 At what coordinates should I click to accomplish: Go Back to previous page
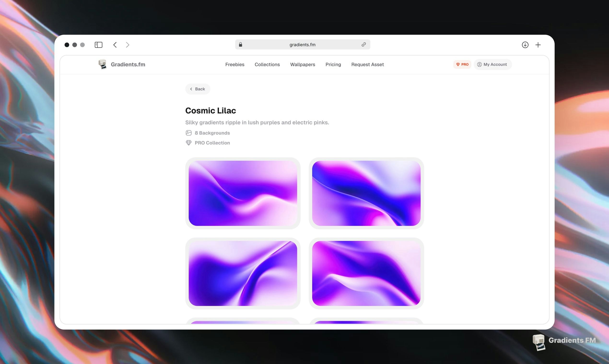(198, 89)
